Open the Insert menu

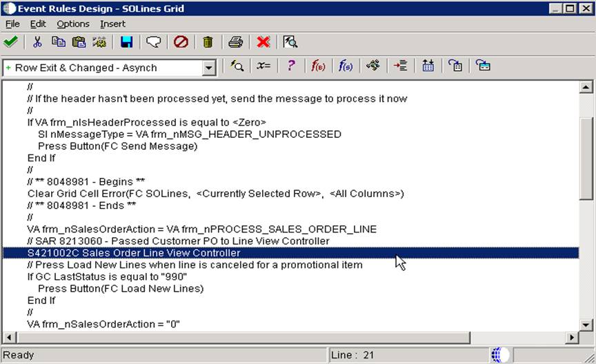click(x=112, y=24)
